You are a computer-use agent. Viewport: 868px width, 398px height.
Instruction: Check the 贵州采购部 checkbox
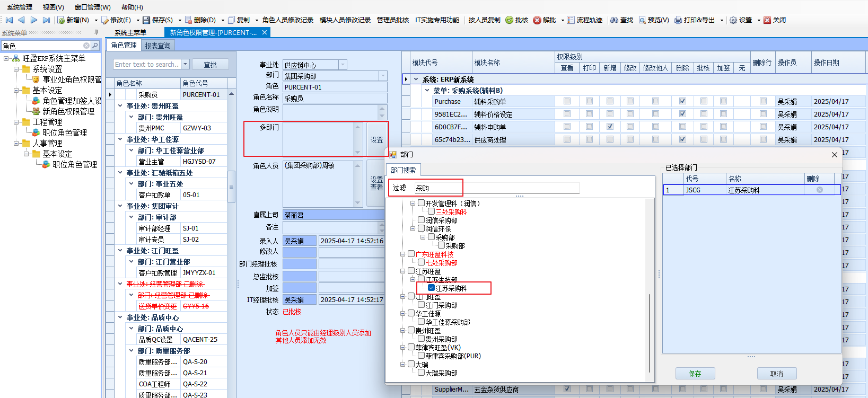[421, 339]
